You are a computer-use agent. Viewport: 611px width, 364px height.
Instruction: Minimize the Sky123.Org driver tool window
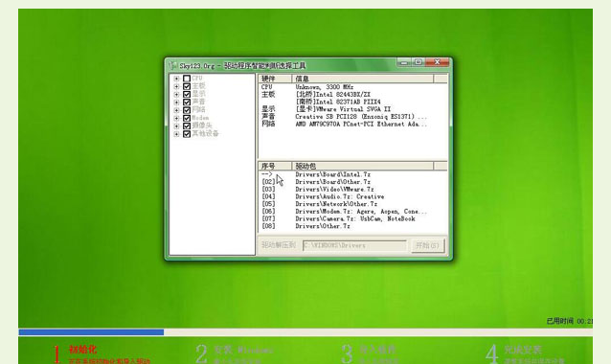click(x=404, y=62)
